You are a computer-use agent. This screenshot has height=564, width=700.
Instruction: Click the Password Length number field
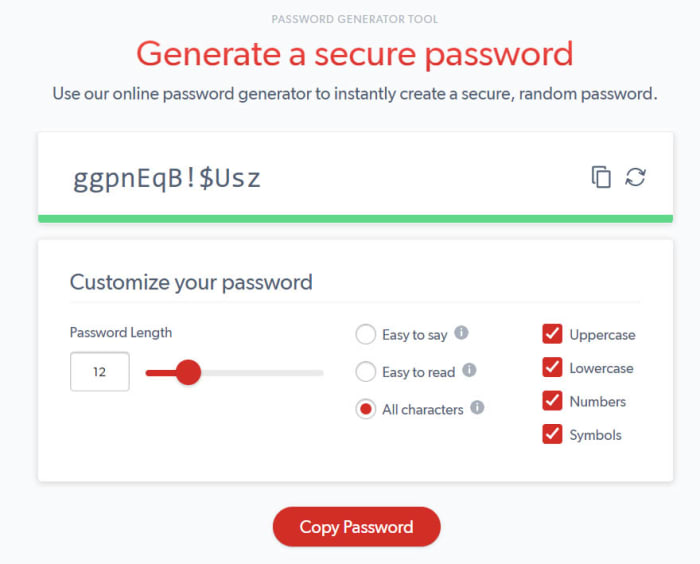click(100, 372)
